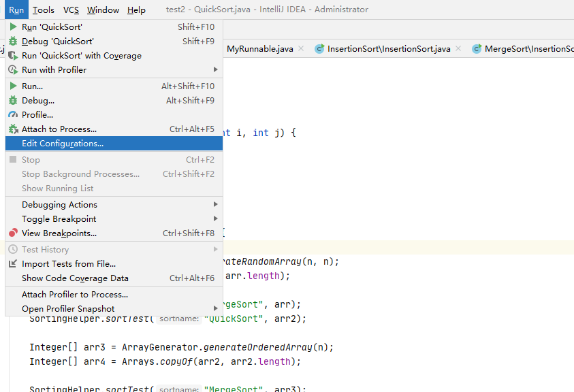Viewport: 574px width, 392px height.
Task: Click the green Run 'QuickSort' play icon
Action: click(x=13, y=27)
